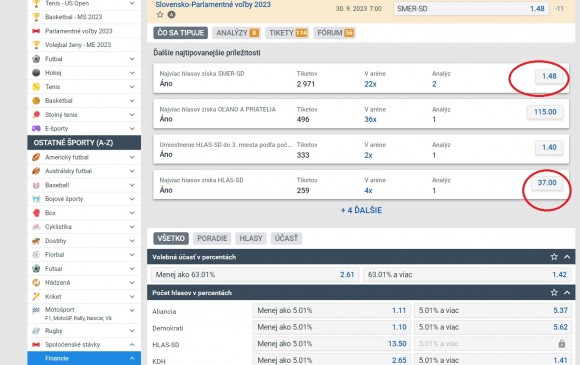Show + 4 ĎALŠIE opportunities
The width and height of the screenshot is (580, 365).
(x=361, y=210)
